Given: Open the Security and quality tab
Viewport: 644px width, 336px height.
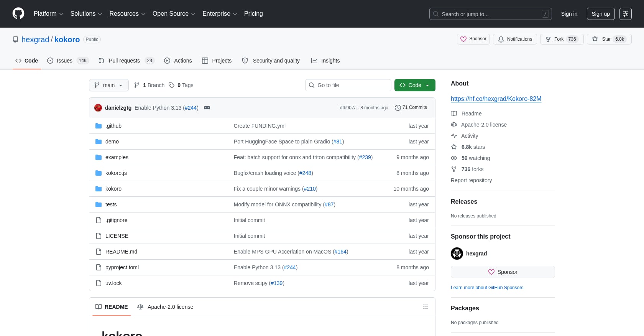Looking at the screenshot, I should [x=271, y=61].
